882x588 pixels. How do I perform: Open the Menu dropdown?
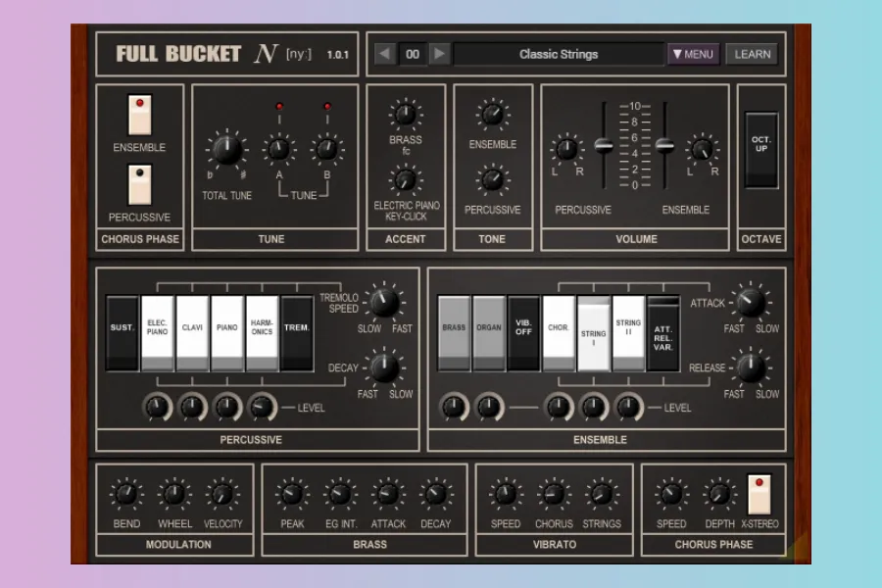coord(693,54)
